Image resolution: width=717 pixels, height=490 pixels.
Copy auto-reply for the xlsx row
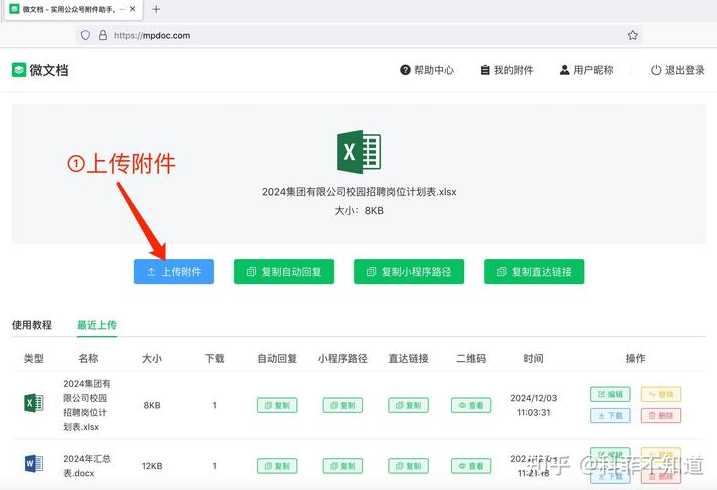click(277, 405)
